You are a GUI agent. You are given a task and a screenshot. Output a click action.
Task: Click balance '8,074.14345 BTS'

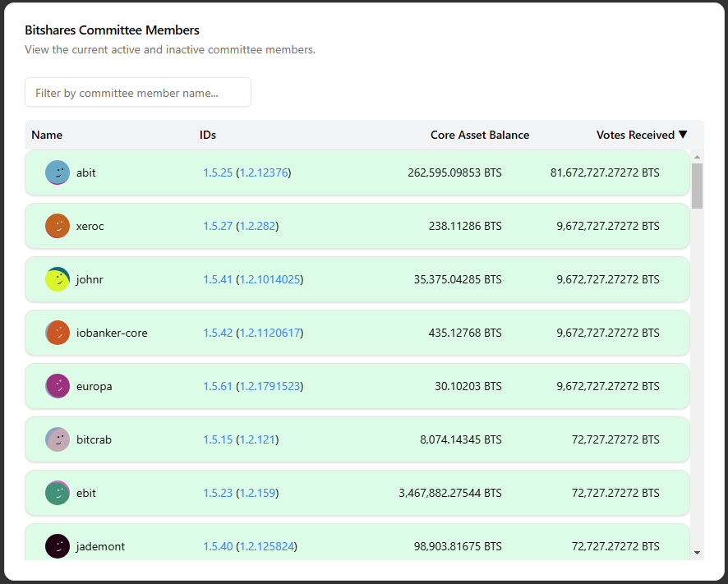[461, 439]
